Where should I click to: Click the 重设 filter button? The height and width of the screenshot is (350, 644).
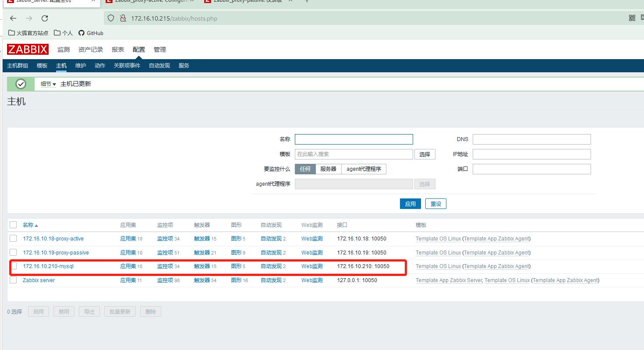(436, 204)
